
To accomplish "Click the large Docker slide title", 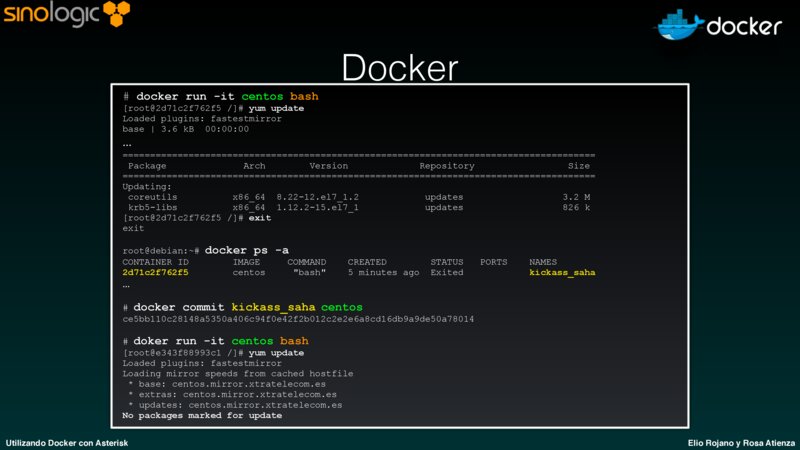I will (399, 68).
